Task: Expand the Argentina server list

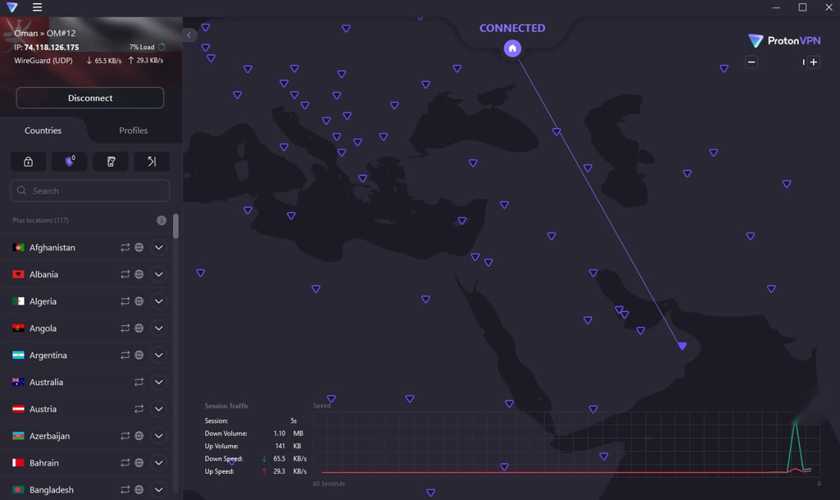Action: point(158,355)
